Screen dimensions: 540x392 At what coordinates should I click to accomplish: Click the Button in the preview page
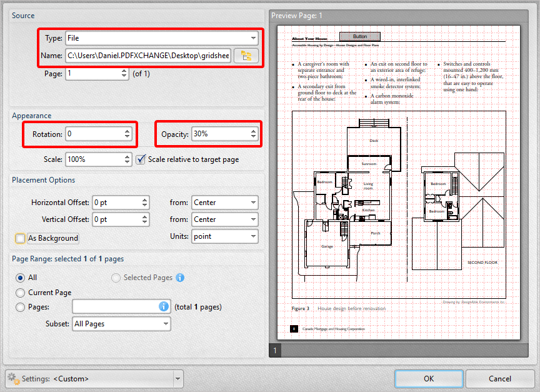[x=360, y=36]
